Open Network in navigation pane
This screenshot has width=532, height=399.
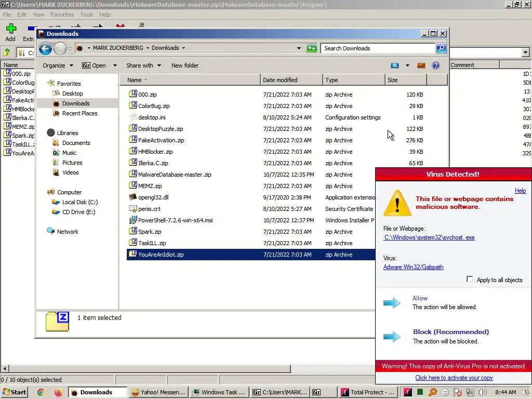[68, 232]
